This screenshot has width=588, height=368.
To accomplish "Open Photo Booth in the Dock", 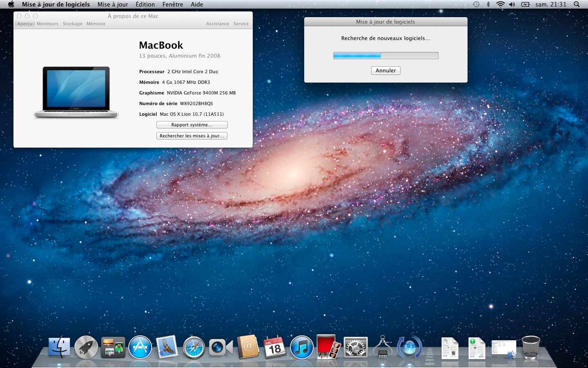I will tap(329, 347).
